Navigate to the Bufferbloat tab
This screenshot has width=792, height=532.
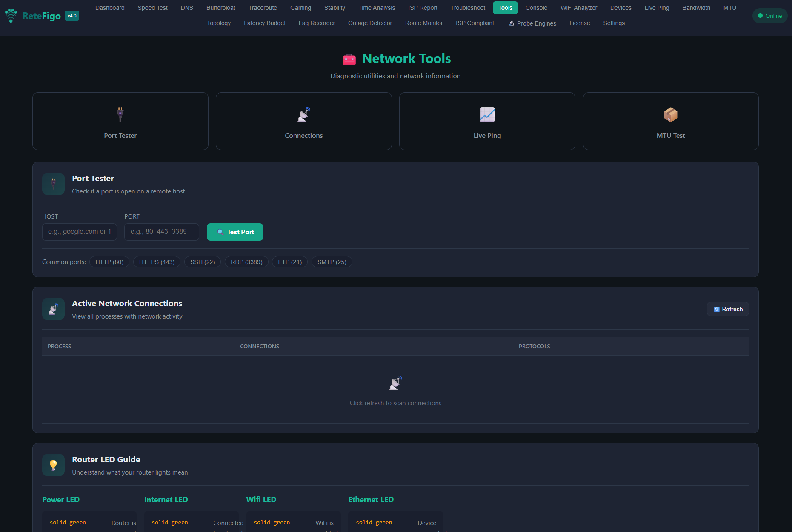[x=220, y=8]
